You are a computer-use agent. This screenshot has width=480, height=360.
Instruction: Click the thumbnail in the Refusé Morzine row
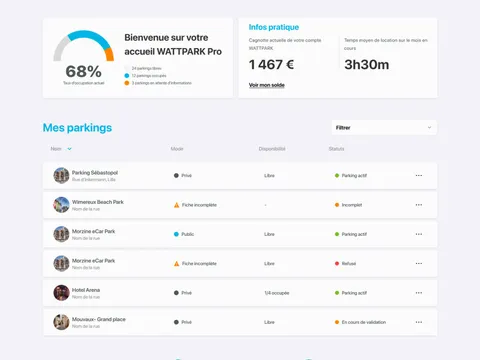point(61,263)
